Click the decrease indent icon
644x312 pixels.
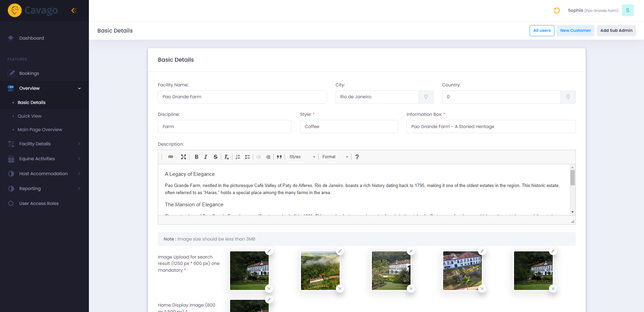pos(259,157)
